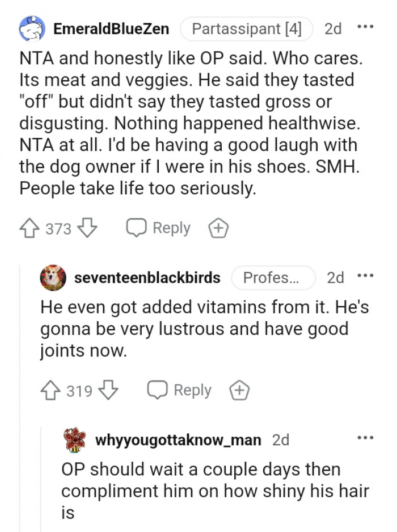Open the three-dot menu on seventeenblackbirds' comment
Screen dimensions: 397x532
coord(366,277)
